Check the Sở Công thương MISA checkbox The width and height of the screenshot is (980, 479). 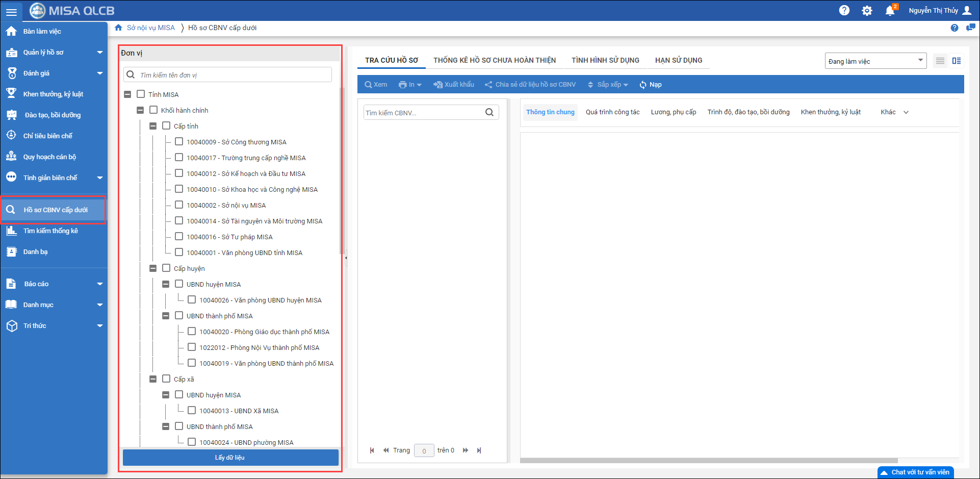click(x=179, y=141)
